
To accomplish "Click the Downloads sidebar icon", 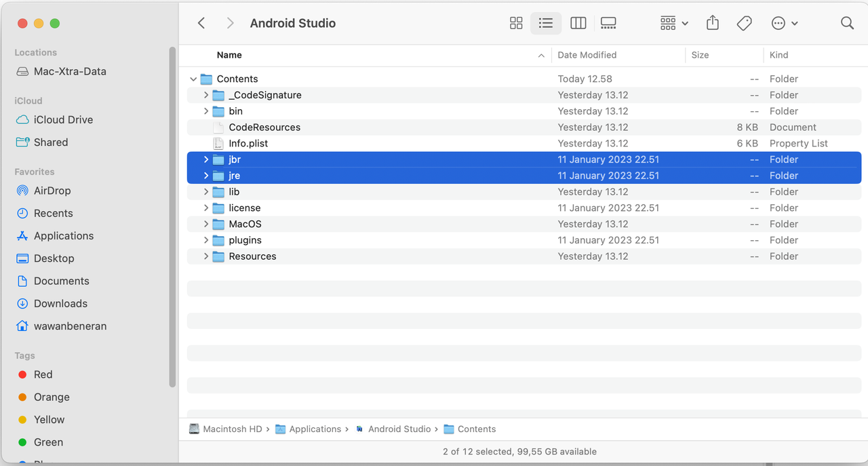I will pyautogui.click(x=22, y=303).
